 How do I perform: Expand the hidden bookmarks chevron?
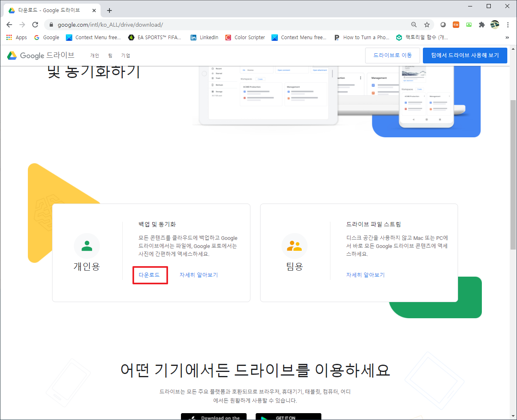click(x=507, y=38)
